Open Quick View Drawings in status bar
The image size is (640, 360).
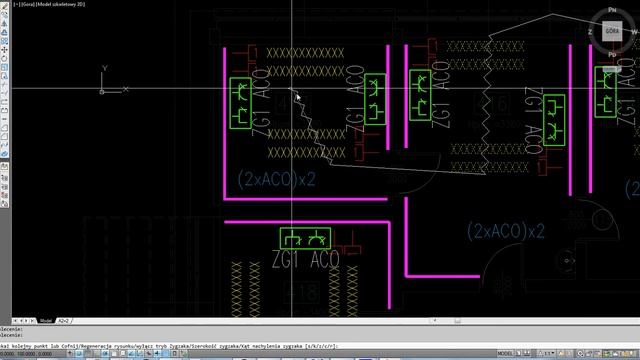pos(527,353)
